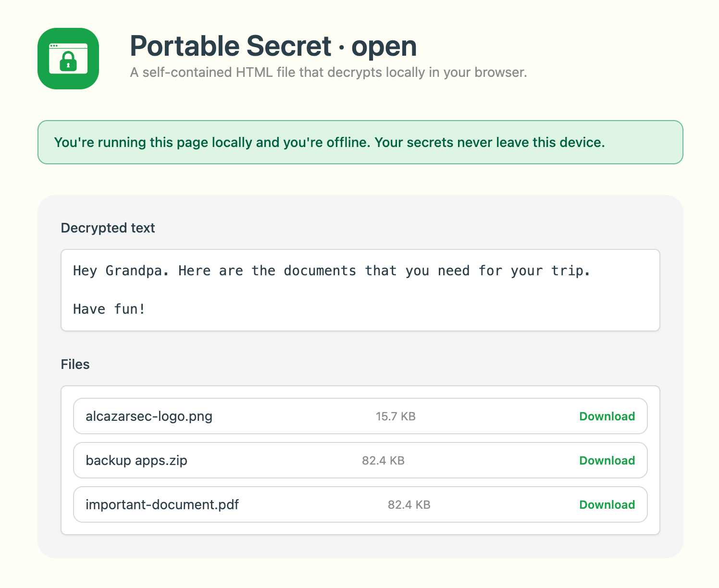Click the 'Files' section label
The height and width of the screenshot is (588, 719).
coord(75,364)
